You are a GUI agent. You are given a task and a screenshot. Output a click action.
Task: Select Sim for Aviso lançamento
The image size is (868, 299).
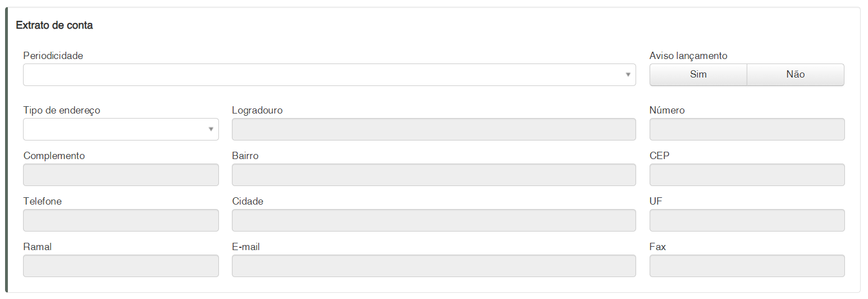click(698, 75)
